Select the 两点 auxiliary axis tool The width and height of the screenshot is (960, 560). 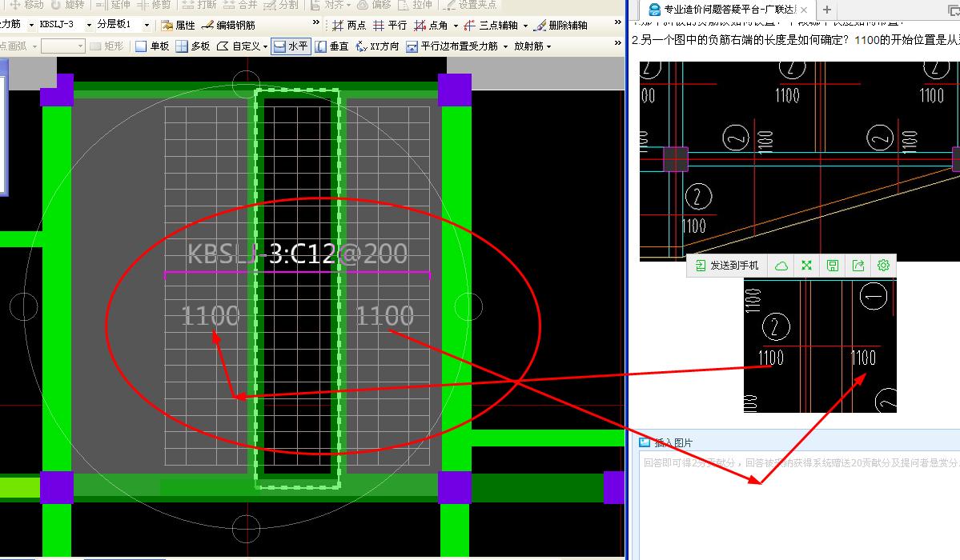(x=349, y=25)
